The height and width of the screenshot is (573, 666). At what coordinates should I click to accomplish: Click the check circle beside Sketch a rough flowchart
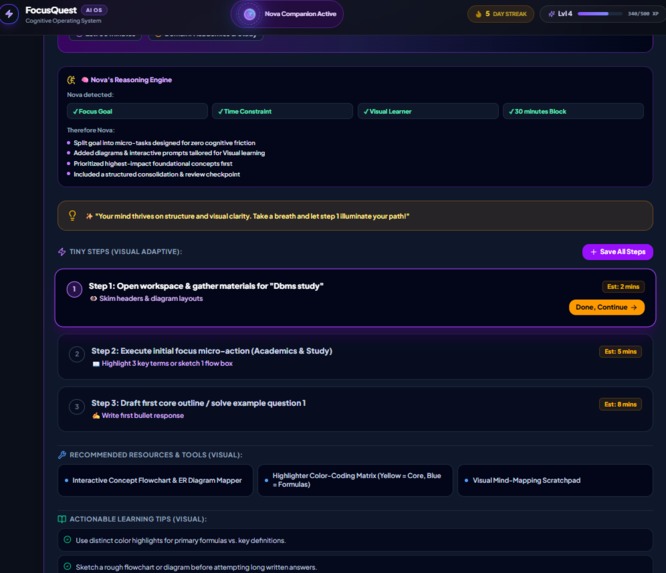67,567
